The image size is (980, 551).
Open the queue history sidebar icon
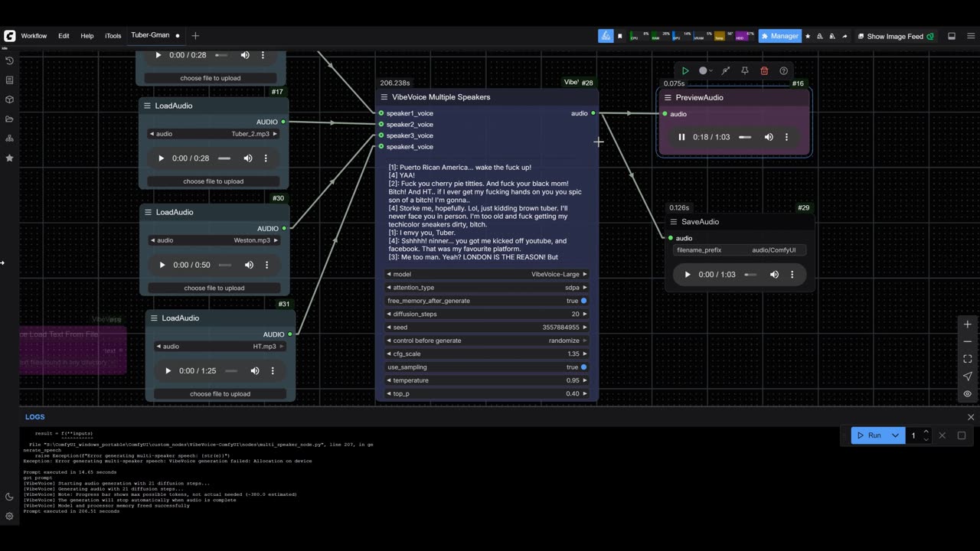coord(9,60)
